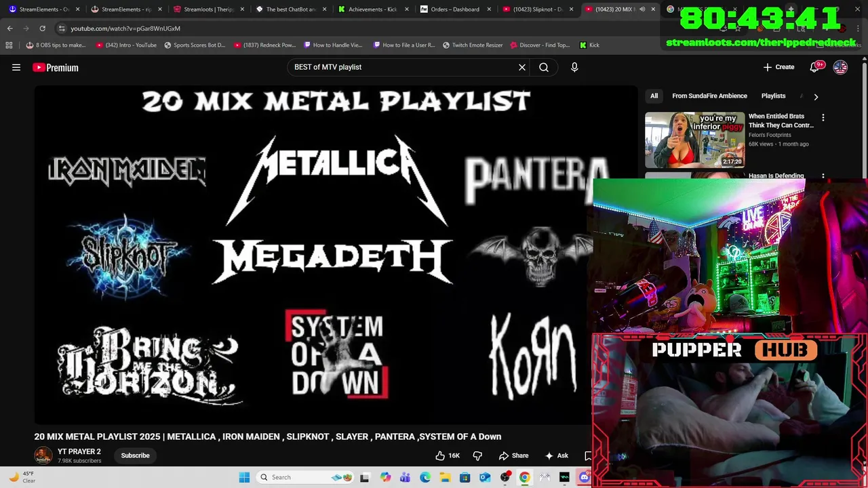Open Task View in the taskbar
The image size is (868, 488).
click(365, 477)
